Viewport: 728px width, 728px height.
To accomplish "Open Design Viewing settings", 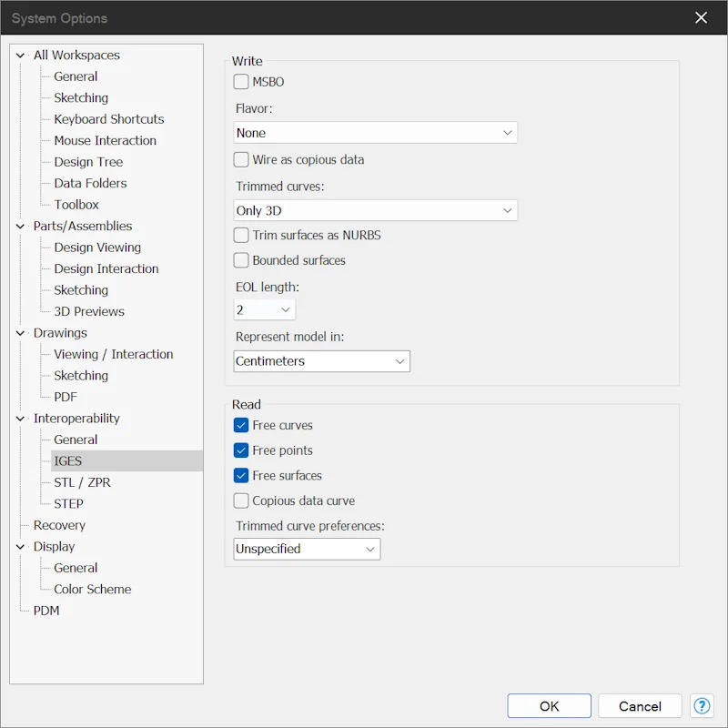I will click(x=97, y=248).
